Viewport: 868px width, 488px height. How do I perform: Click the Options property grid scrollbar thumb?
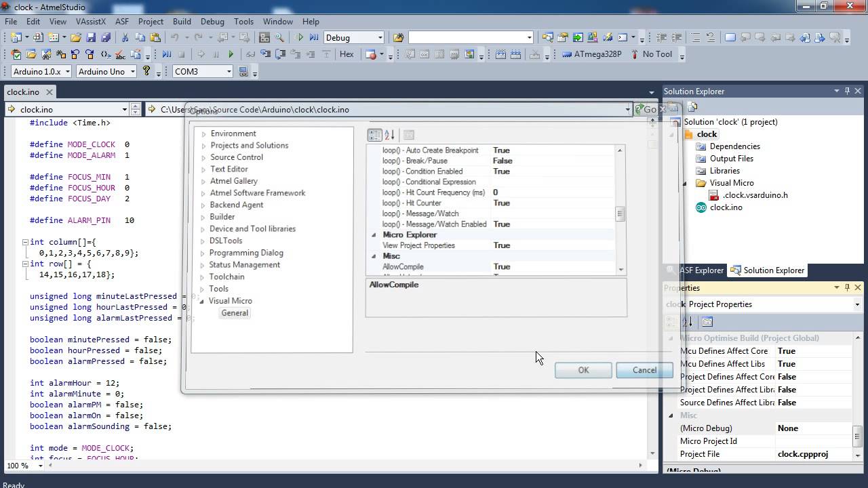click(x=620, y=214)
